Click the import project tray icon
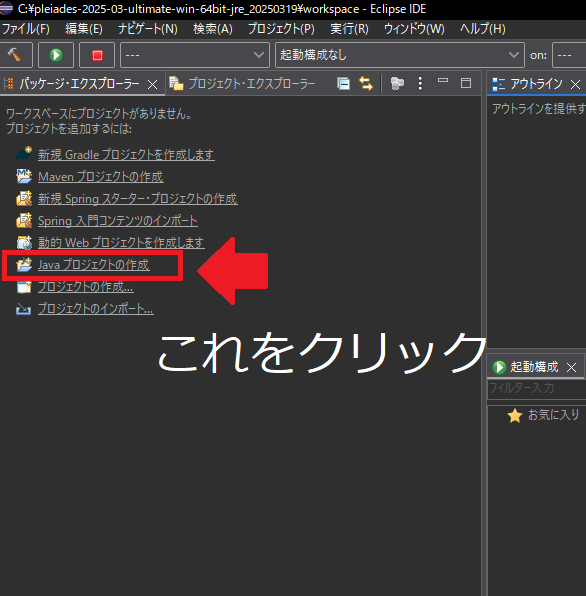This screenshot has height=596, width=586. pos(24,309)
